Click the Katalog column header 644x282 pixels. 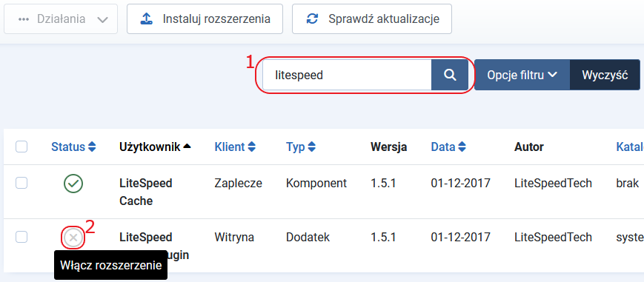[x=630, y=147]
